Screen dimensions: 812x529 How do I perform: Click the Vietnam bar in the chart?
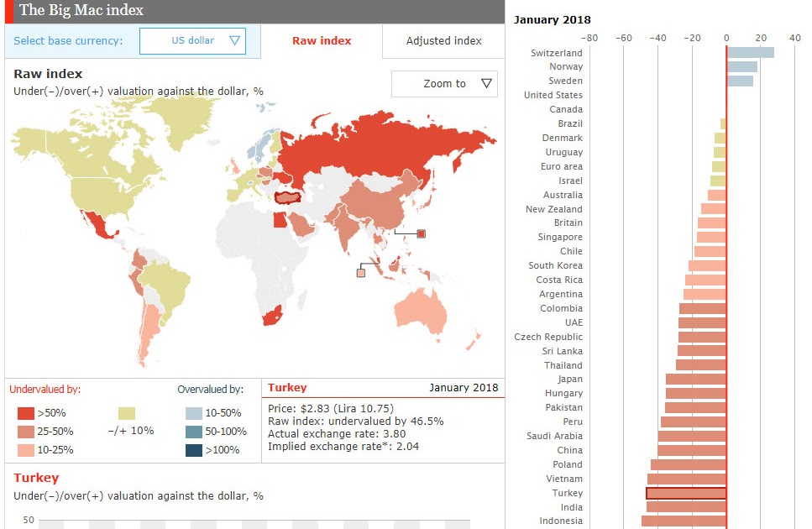(687, 479)
